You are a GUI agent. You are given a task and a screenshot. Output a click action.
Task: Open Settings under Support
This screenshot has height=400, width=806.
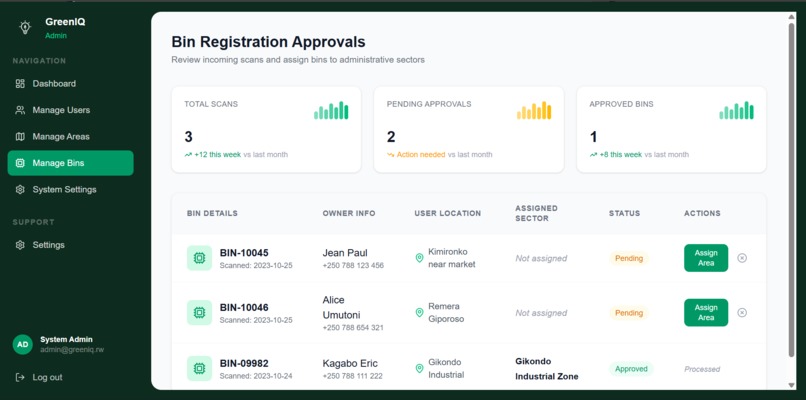point(70,245)
